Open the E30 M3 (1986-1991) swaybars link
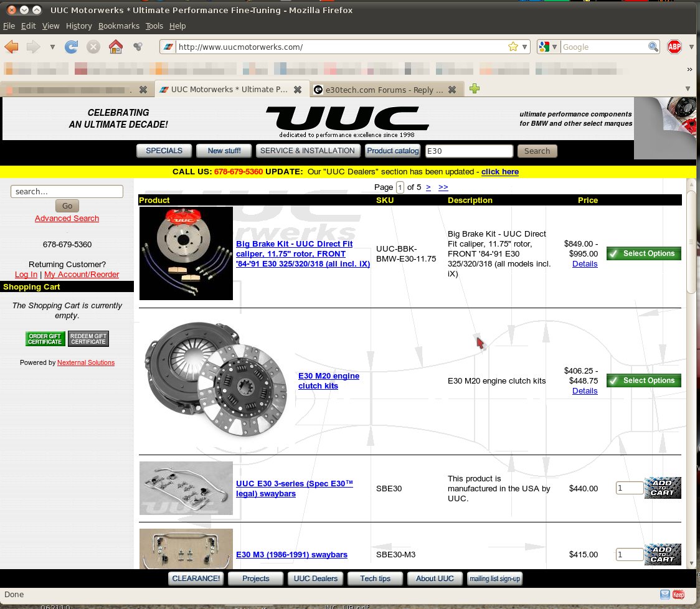Screen dimensions: 700x609 (291, 555)
